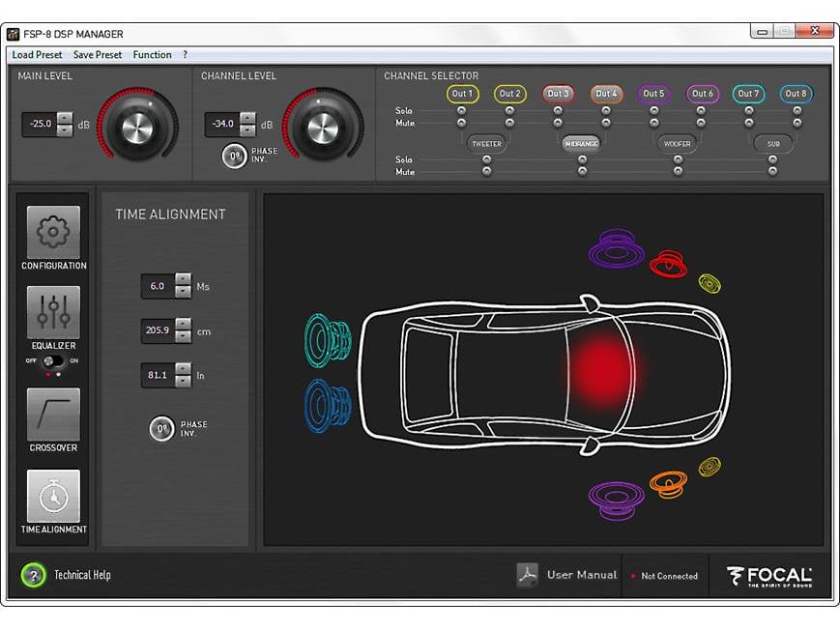Screen dimensions: 840x630
Task: Open the Load Preset menu
Action: [x=37, y=55]
